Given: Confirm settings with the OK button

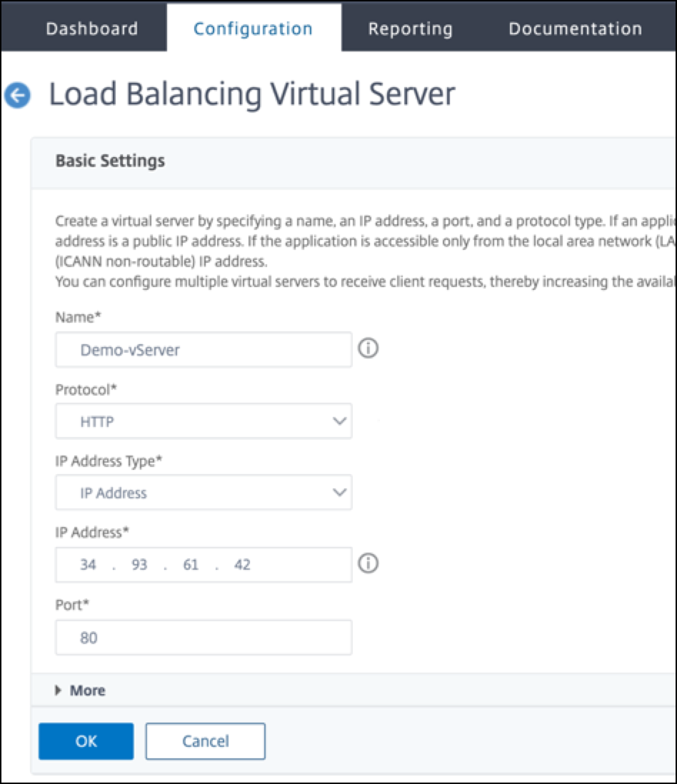Looking at the screenshot, I should [x=86, y=741].
